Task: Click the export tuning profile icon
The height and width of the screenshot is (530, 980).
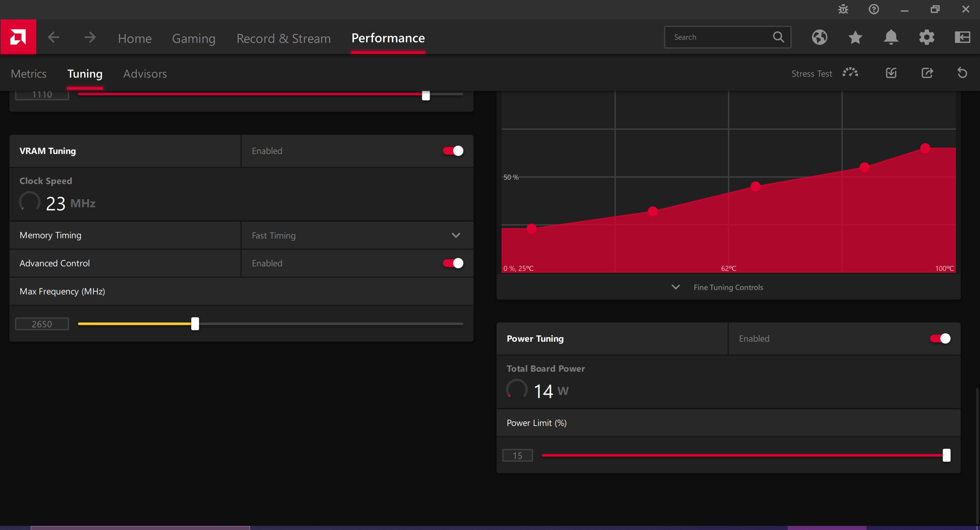Action: (927, 73)
